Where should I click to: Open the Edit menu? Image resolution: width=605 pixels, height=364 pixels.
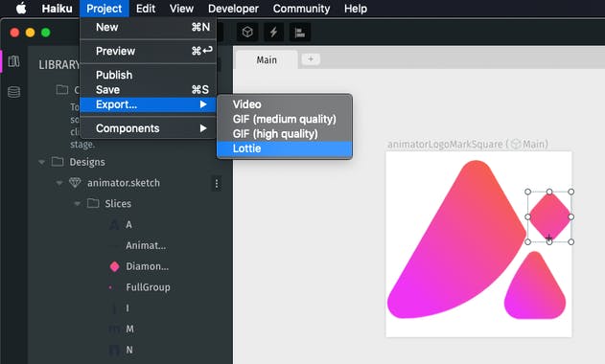click(x=146, y=8)
